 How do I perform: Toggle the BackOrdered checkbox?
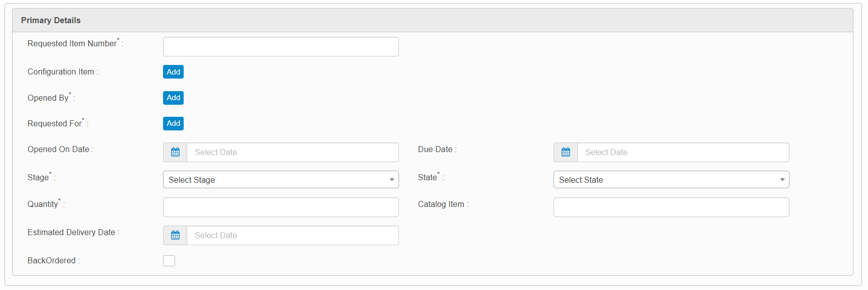[x=169, y=261]
